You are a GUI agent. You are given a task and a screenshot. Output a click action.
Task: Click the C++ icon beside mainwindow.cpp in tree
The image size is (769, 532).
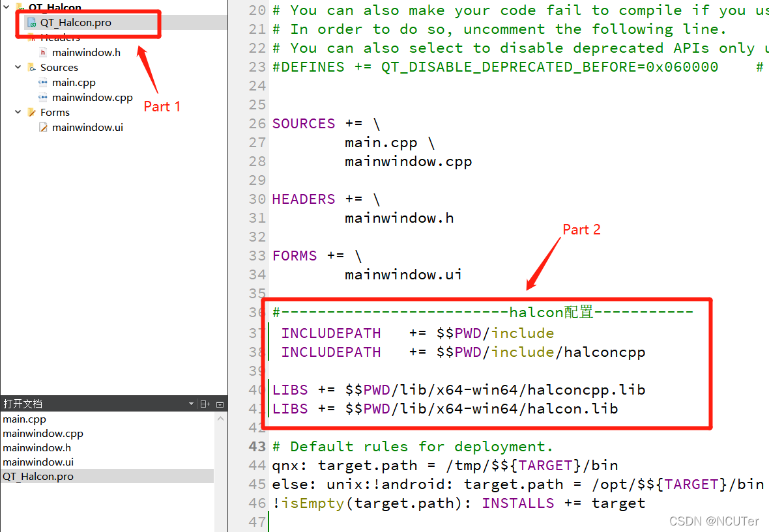click(43, 98)
